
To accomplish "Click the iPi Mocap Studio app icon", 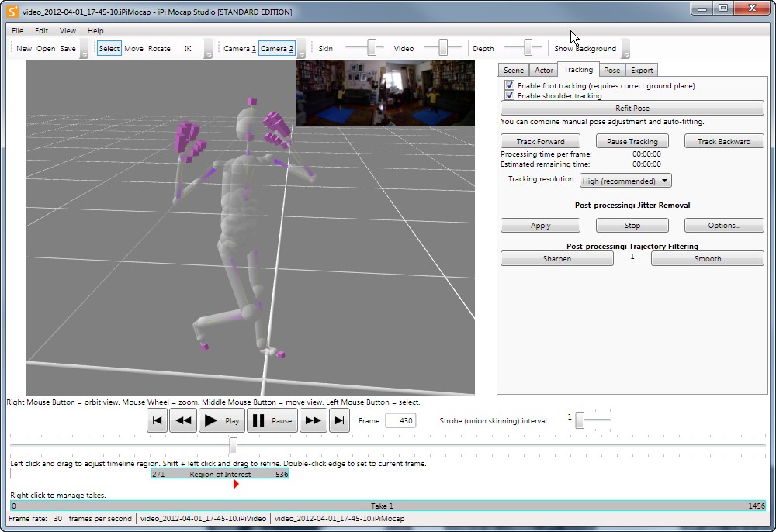I will (x=12, y=12).
